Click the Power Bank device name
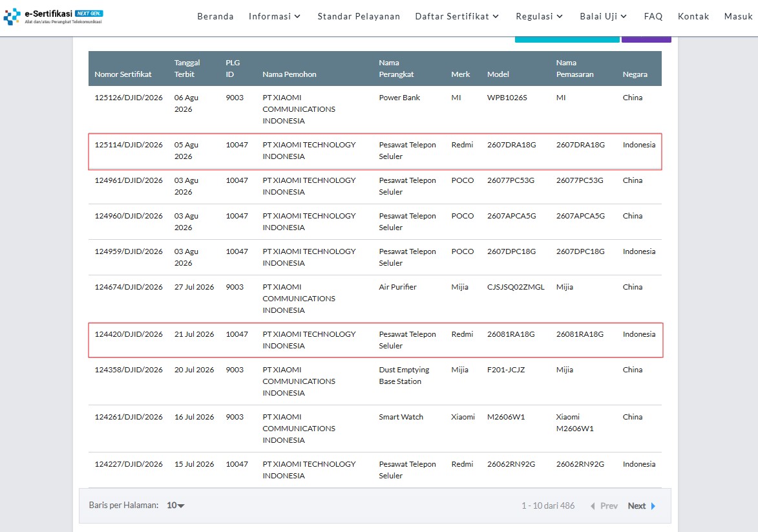This screenshot has height=532, width=758. pyautogui.click(x=399, y=97)
